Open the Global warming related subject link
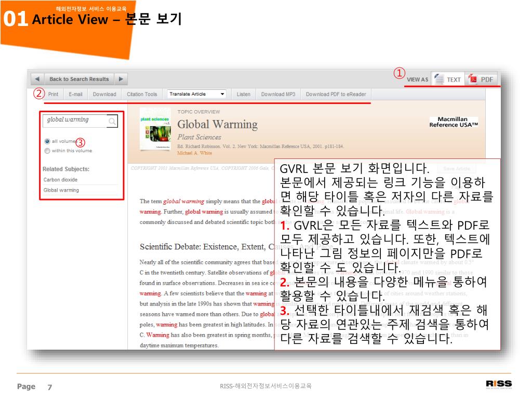The width and height of the screenshot is (532, 399). click(61, 190)
